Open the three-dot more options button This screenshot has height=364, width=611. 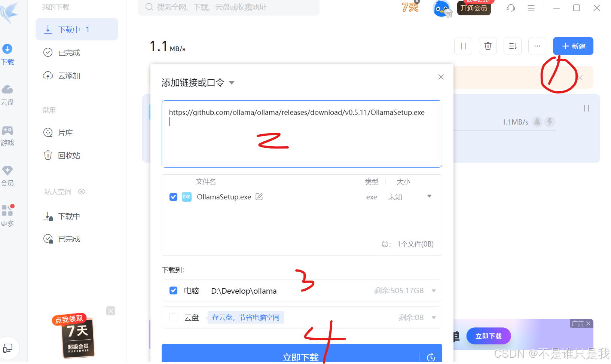(537, 46)
